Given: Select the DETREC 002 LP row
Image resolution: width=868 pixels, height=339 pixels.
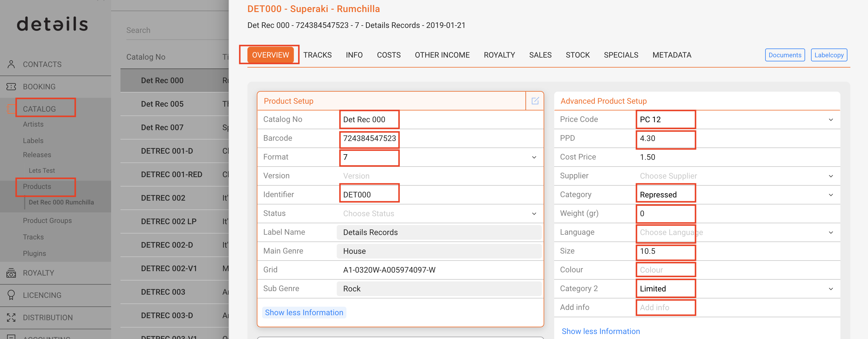Looking at the screenshot, I should tap(175, 221).
